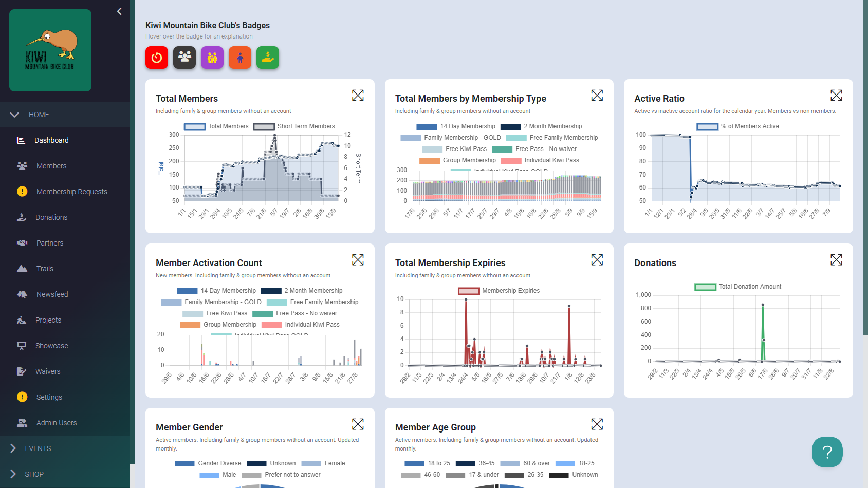Screen dimensions: 868x488
Task: Expand the Total Membership Expiries chart
Action: tap(597, 260)
